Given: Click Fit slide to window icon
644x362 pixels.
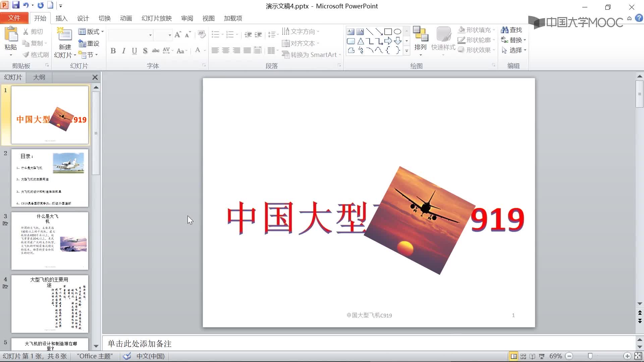Looking at the screenshot, I should click(638, 356).
